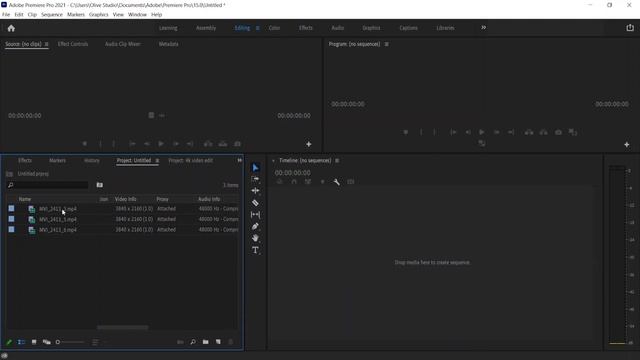Screen dimensions: 640x360
Task: Play in the Source monitor
Action: 161,144
